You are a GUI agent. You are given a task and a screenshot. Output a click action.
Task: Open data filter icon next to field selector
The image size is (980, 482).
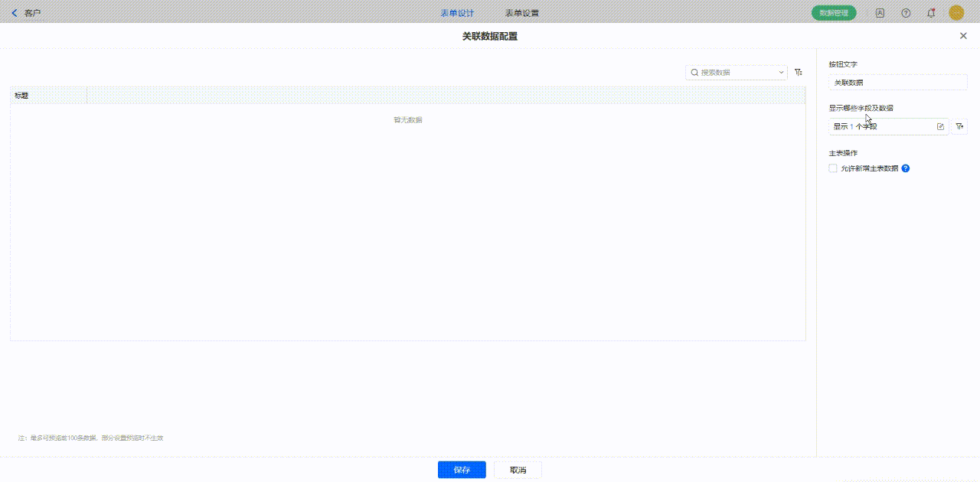[960, 126]
